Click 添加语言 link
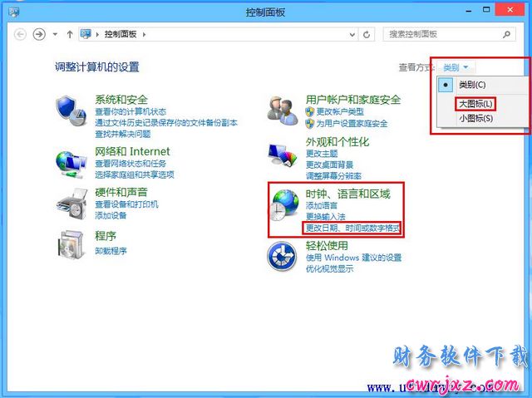Screen dimensions: 532x398 coord(322,205)
